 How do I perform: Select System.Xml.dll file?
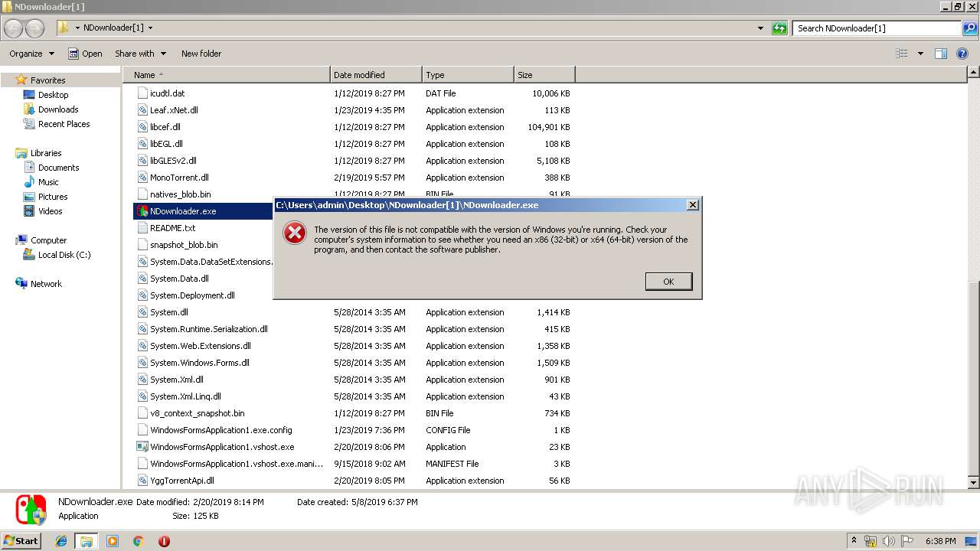point(177,380)
